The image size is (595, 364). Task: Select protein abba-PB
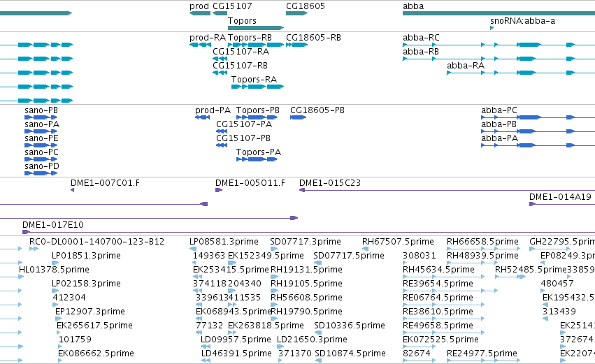pyautogui.click(x=538, y=131)
